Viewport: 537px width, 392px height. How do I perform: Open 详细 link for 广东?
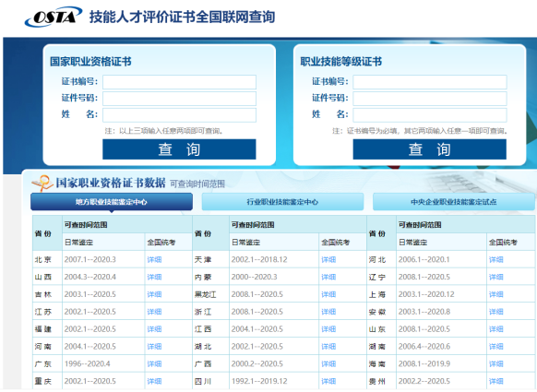154,363
